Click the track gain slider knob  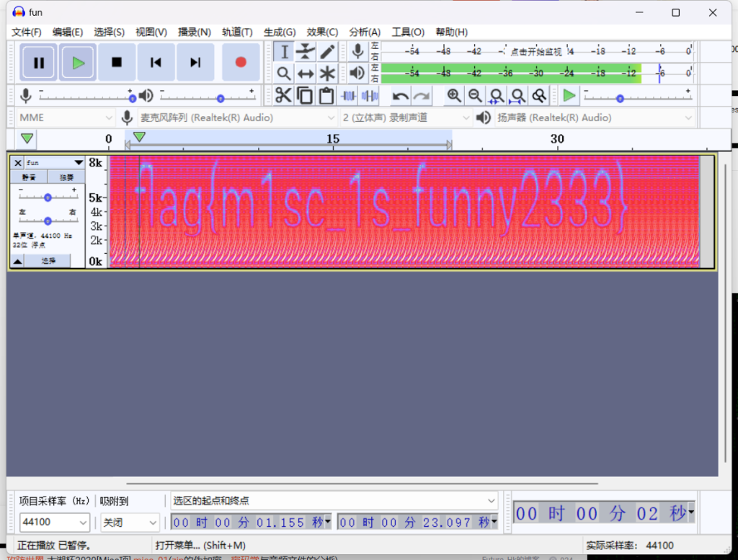tap(48, 197)
